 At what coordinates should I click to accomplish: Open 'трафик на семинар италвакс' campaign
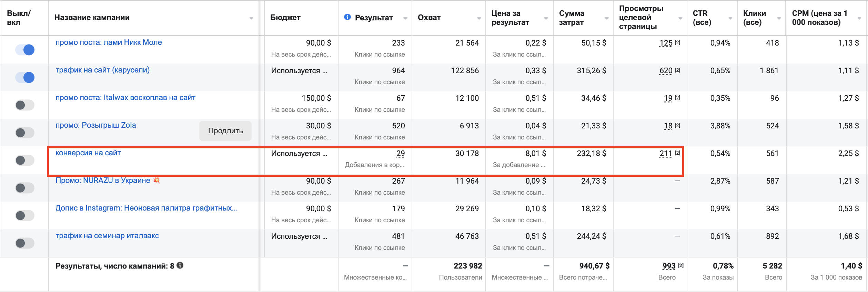(x=107, y=236)
